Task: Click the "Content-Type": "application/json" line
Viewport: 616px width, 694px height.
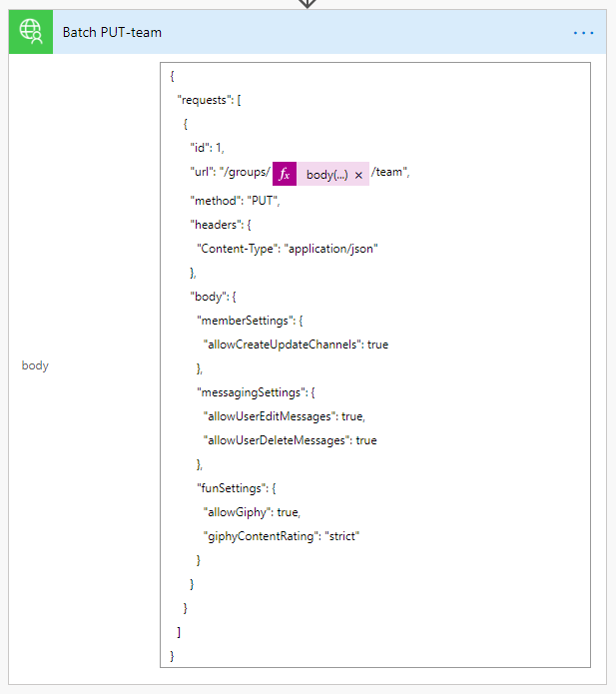Action: click(288, 249)
